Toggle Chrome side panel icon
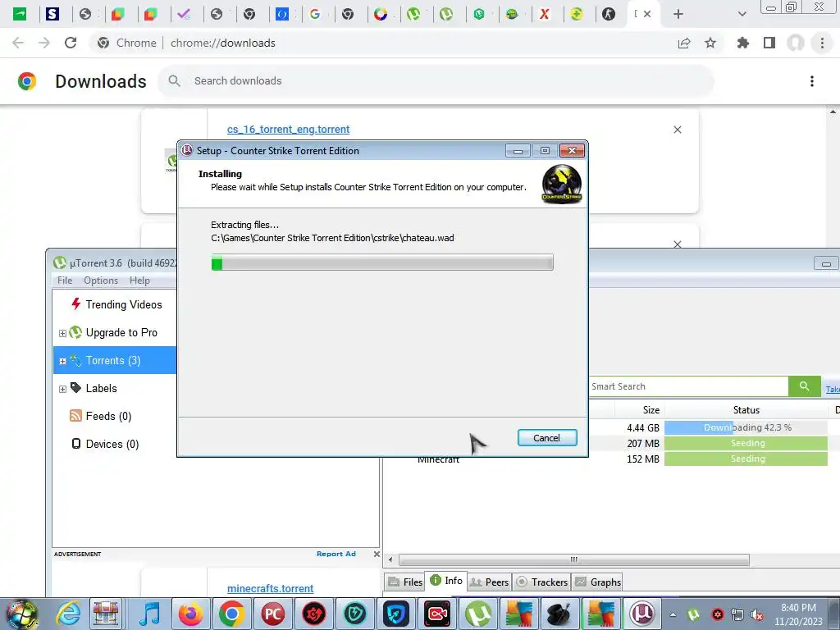The width and height of the screenshot is (840, 630). (769, 43)
